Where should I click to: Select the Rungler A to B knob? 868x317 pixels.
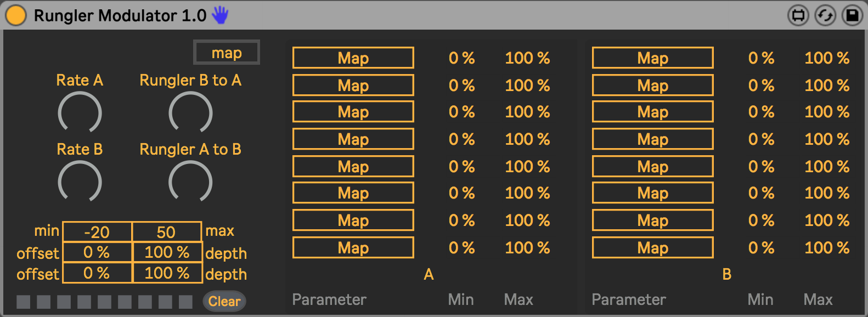190,182
